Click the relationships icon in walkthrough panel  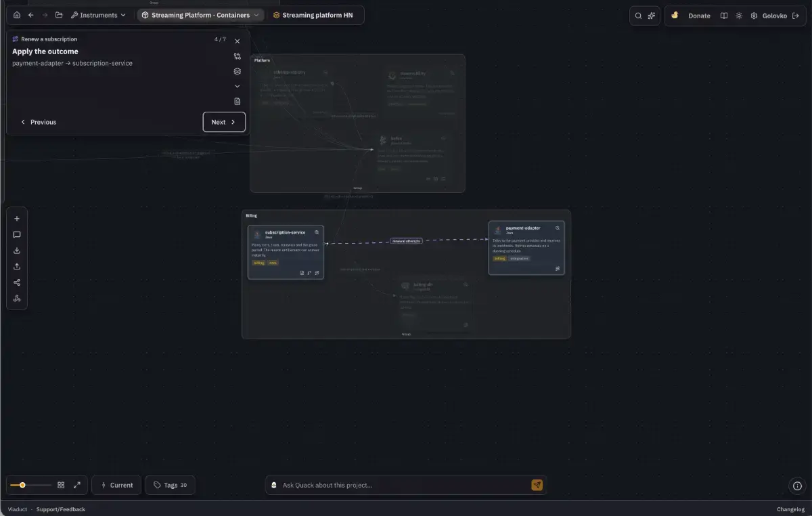click(238, 56)
